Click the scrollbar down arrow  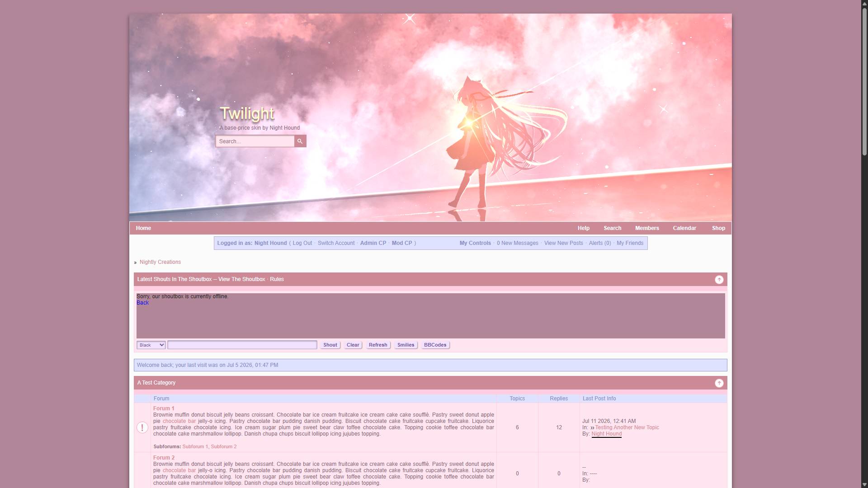pyautogui.click(x=864, y=484)
